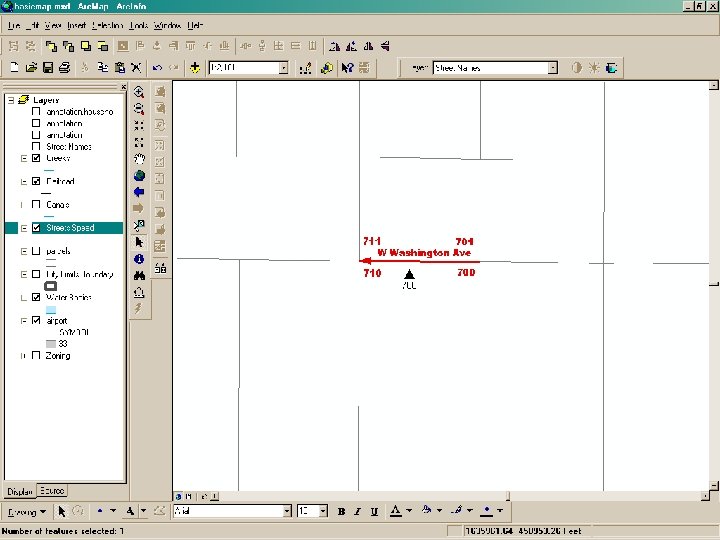Add data with the yellow plus icon
The width and height of the screenshot is (720, 540).
click(195, 68)
